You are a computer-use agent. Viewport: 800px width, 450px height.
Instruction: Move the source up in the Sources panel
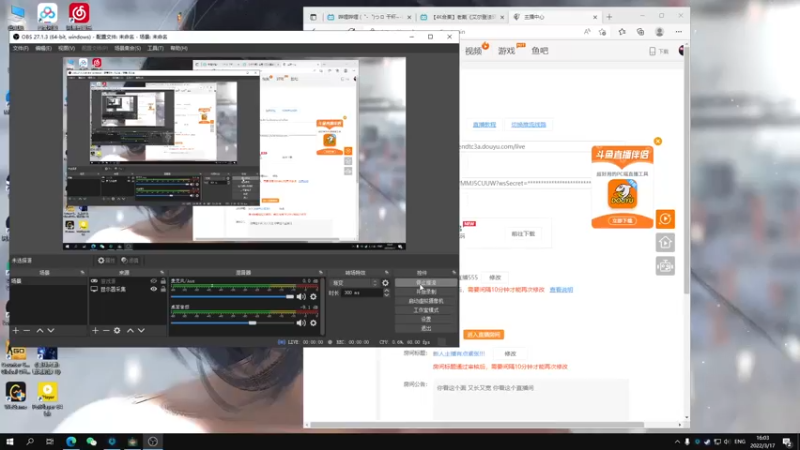[130, 331]
